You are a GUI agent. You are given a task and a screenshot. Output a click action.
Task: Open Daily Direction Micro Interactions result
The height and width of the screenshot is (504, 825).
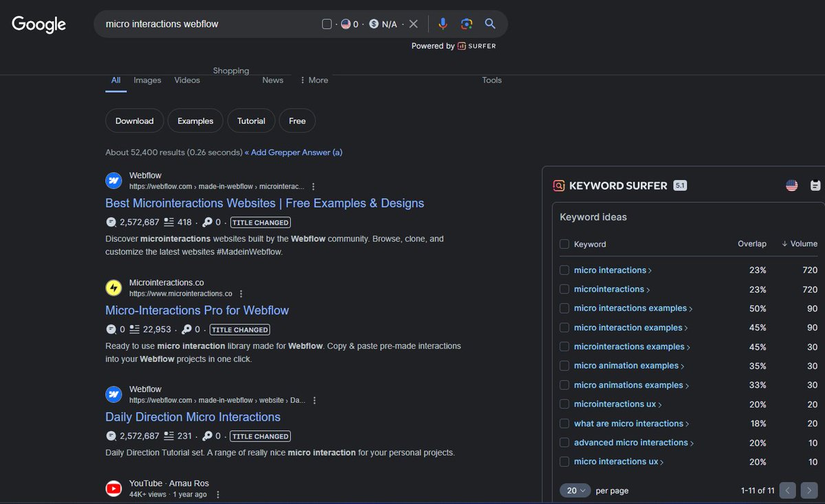[193, 417]
